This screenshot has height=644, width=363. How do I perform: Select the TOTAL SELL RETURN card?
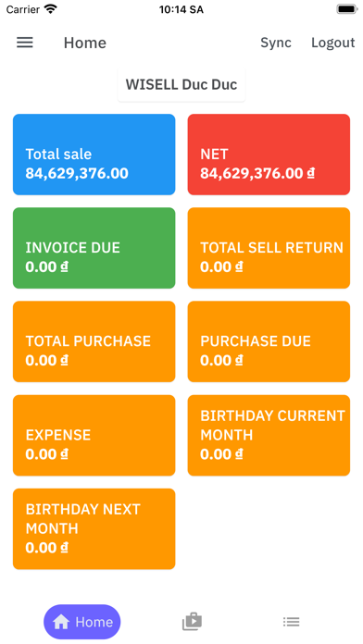[269, 248]
